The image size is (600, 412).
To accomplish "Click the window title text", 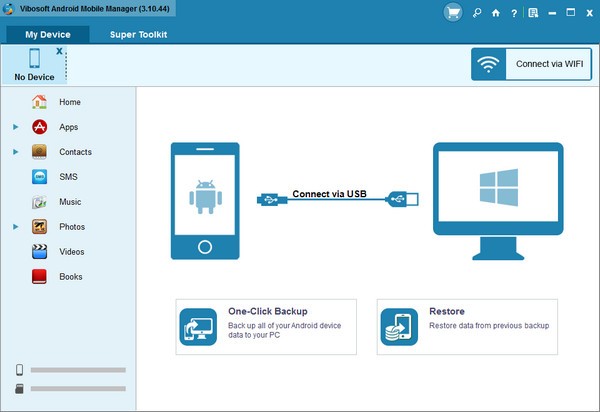I will coord(95,9).
